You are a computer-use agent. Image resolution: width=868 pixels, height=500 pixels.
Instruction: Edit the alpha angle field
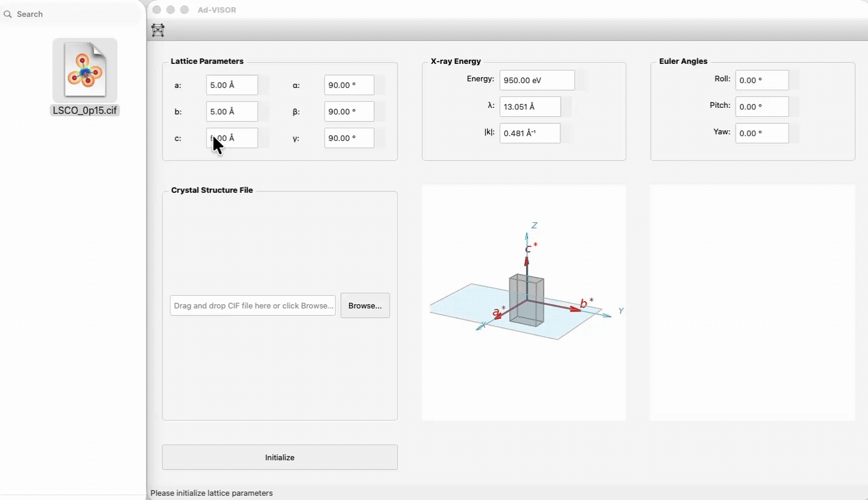coord(349,85)
